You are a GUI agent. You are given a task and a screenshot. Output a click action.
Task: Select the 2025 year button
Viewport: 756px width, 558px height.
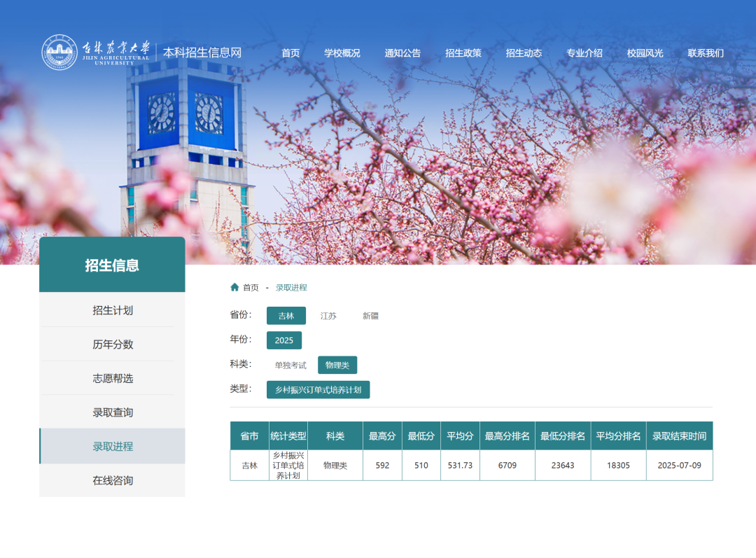tap(284, 340)
